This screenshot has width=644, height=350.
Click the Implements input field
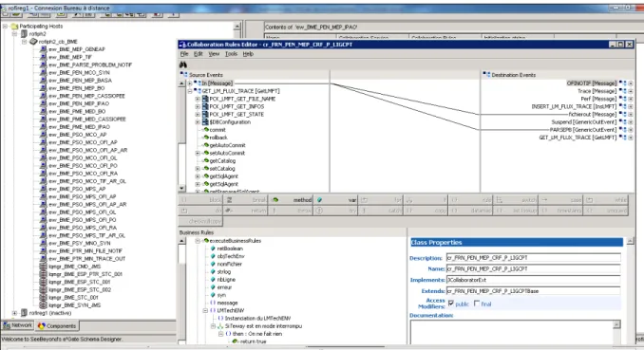pyautogui.click(x=533, y=280)
